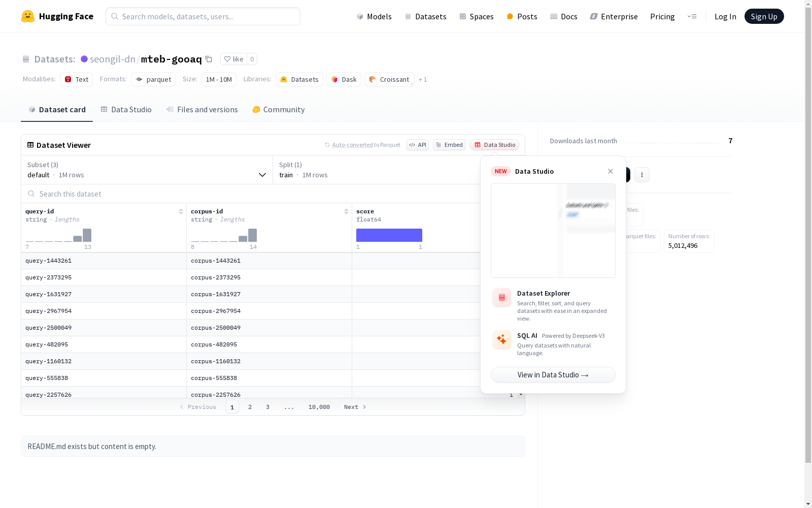Viewport: 812px width, 508px height.
Task: Click the sort icon on corpus-id column
Action: coord(346,211)
